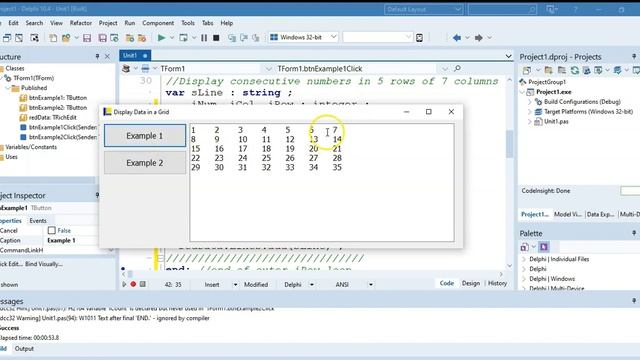
Task: Open the TForm1 class dropdown
Action: tap(268, 69)
